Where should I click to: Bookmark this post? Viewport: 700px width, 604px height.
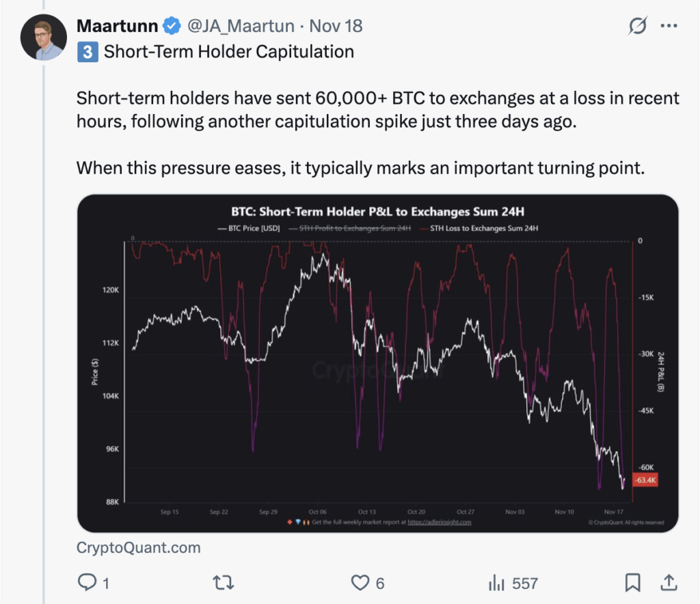[x=634, y=582]
